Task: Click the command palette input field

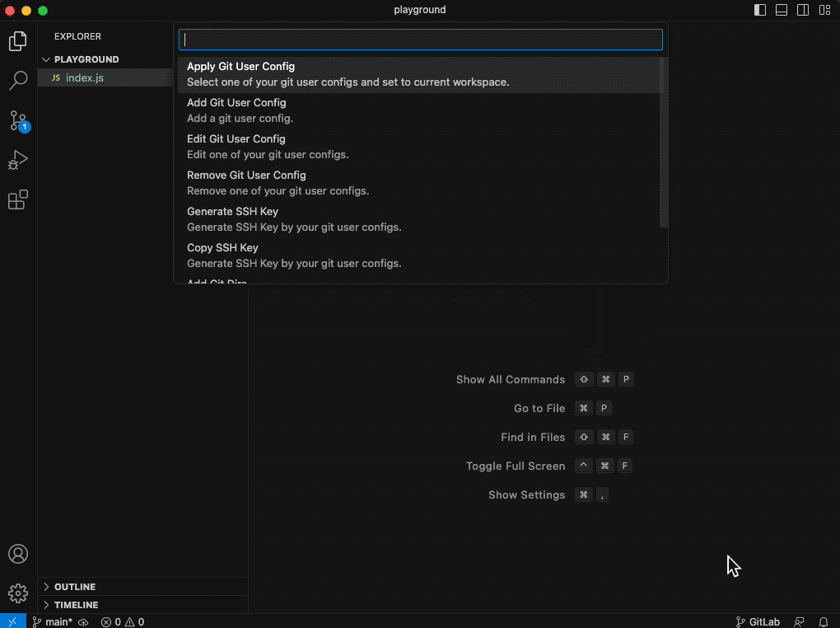Action: [x=420, y=39]
